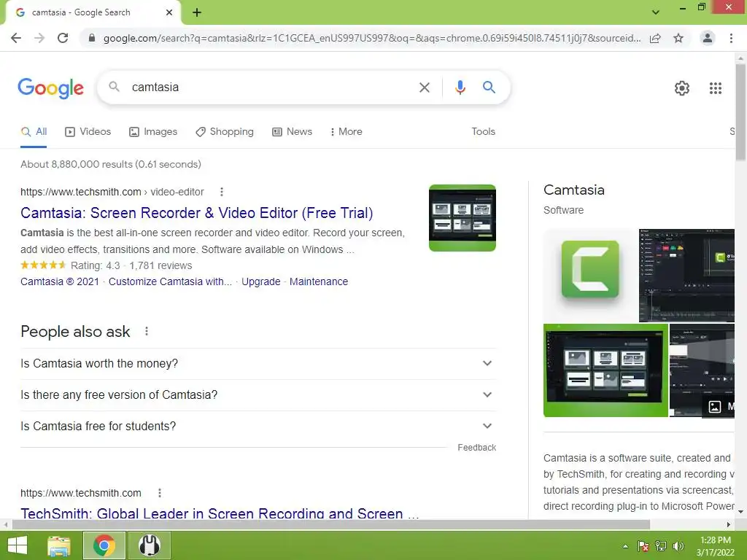Open the taskbar clock showing 1:28 PM

tap(715, 546)
